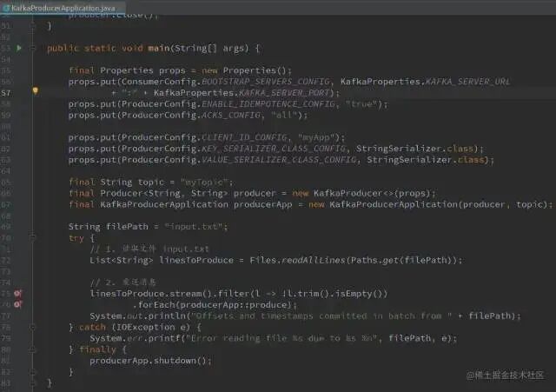Image resolution: width=556 pixels, height=392 pixels.
Task: Click fold end marker on line 83
Action: (x=33, y=382)
